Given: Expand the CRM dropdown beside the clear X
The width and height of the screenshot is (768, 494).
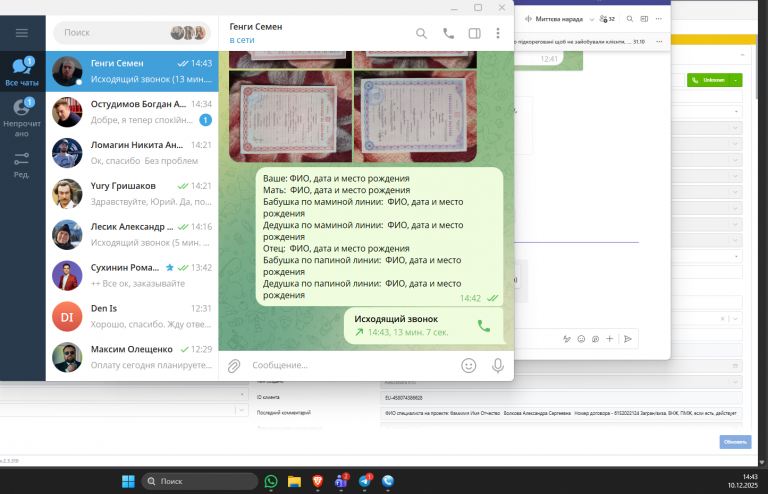Looking at the screenshot, I should coord(735,319).
